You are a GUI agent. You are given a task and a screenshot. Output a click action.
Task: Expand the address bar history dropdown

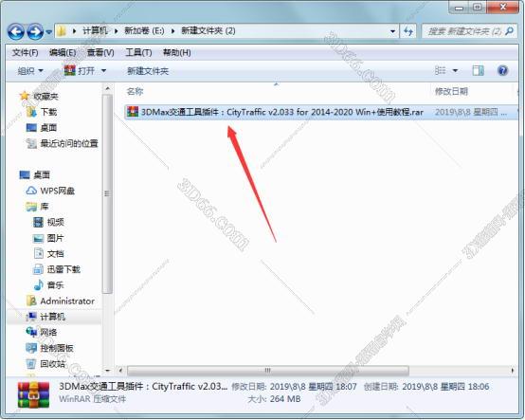pyautogui.click(x=392, y=31)
